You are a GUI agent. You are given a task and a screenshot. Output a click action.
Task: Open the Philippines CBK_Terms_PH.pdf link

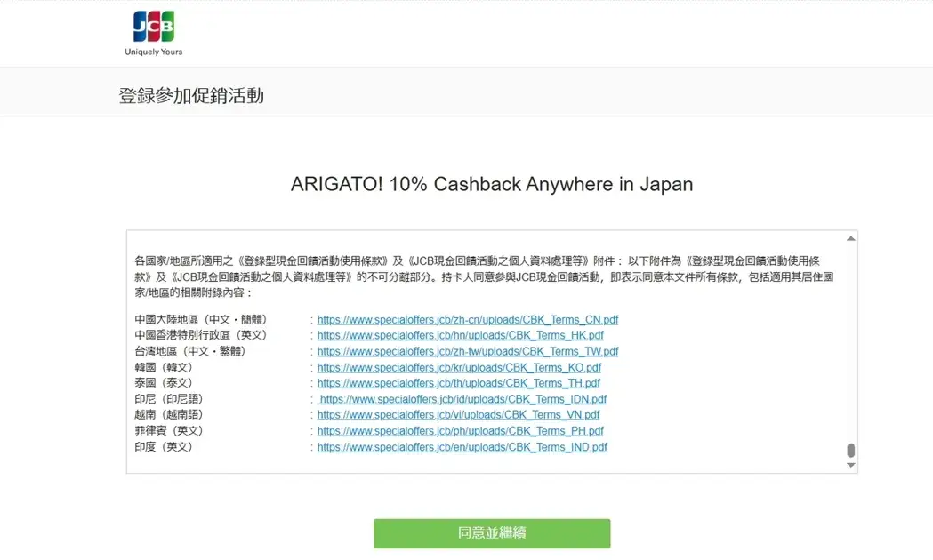pos(460,431)
